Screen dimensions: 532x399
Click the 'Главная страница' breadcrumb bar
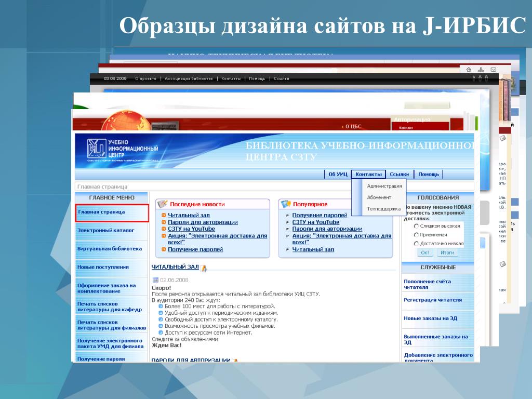point(274,187)
